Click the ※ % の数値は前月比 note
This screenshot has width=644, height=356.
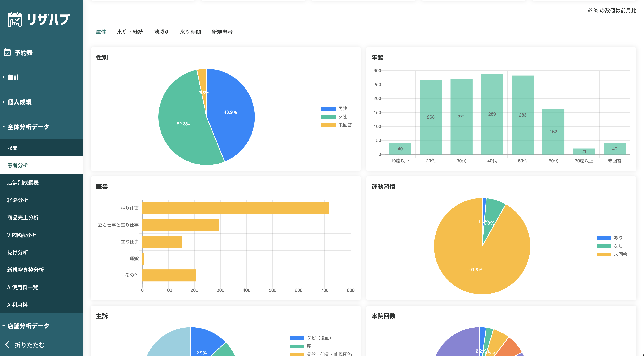coord(612,11)
